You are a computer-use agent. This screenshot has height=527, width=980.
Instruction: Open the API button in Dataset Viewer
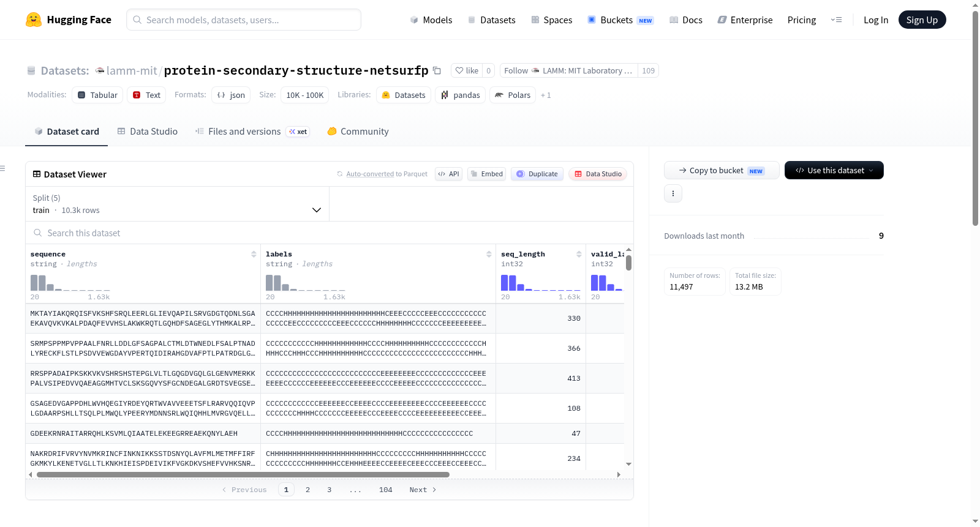coord(448,174)
